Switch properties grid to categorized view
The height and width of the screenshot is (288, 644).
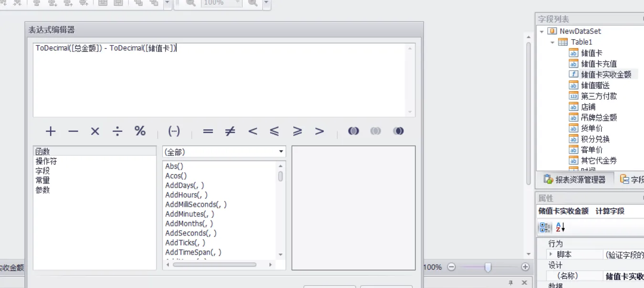(544, 227)
